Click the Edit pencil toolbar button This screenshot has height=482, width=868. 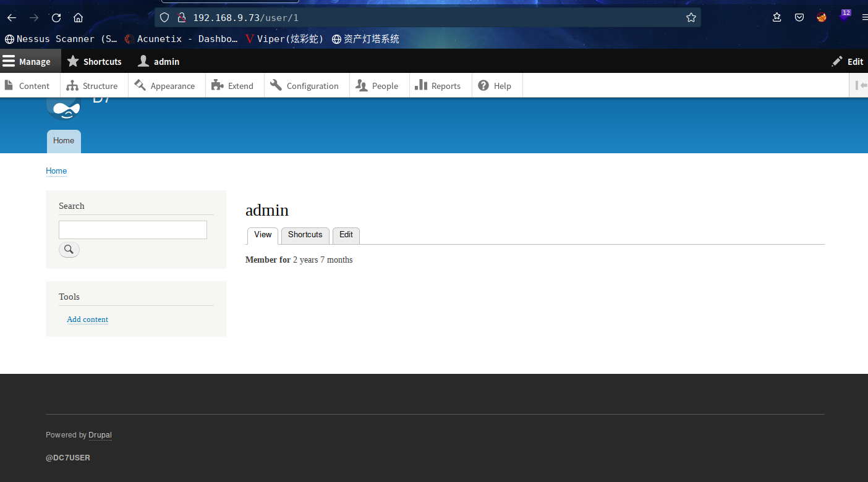847,61
